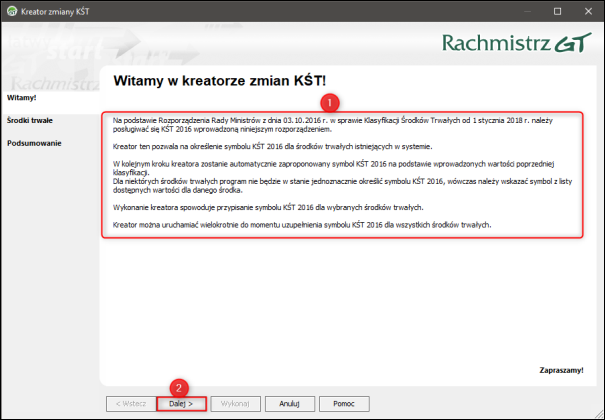Select the Podsumowanie step in the sidebar
605x420 pixels.
click(34, 143)
